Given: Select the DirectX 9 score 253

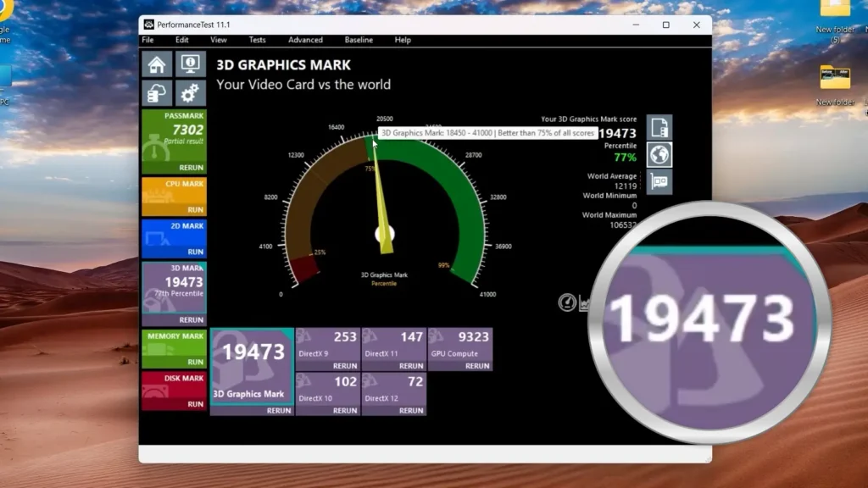Looking at the screenshot, I should click(x=345, y=337).
